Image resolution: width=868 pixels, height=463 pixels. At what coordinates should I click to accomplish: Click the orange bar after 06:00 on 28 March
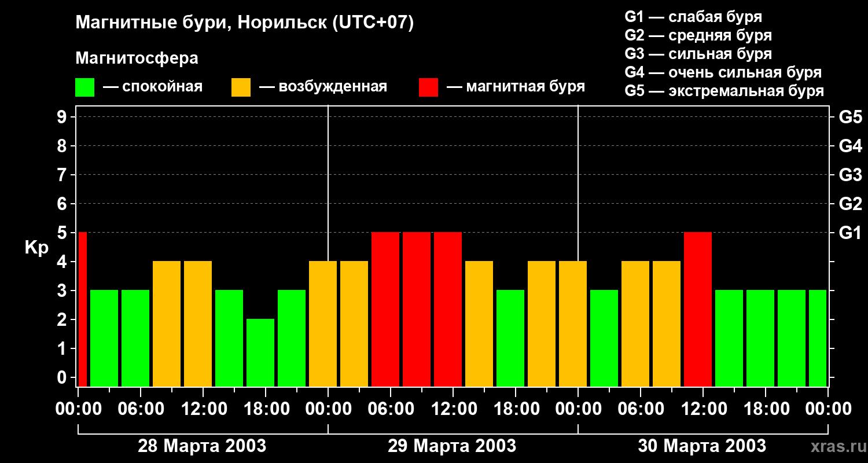[167, 324]
